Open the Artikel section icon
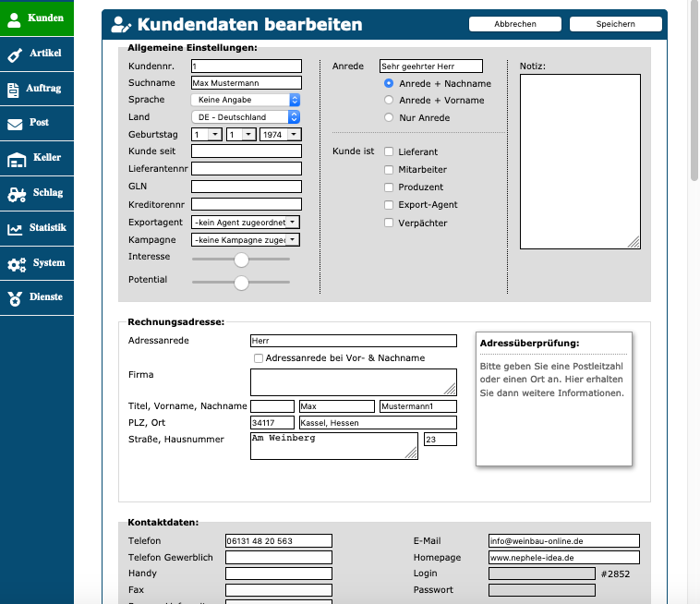 pyautogui.click(x=15, y=54)
